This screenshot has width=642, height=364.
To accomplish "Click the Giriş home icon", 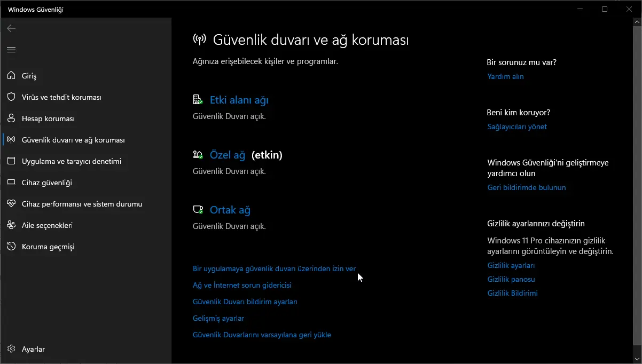I will coord(11,76).
